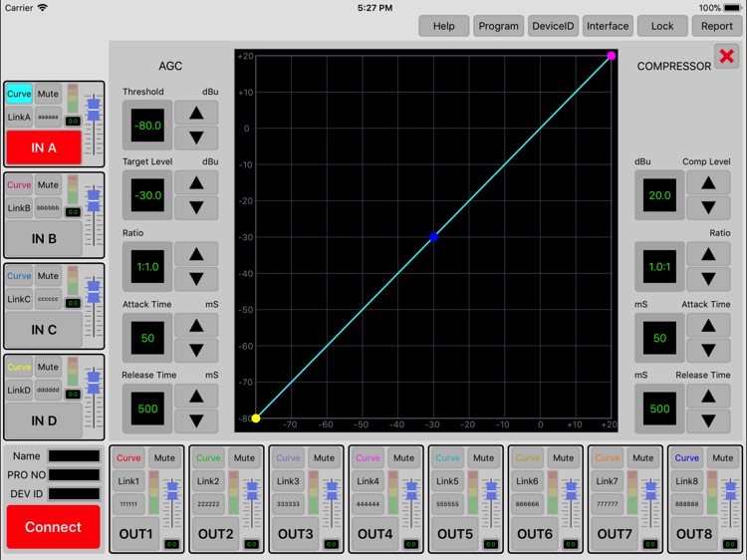Click the IN D fader slider
The image size is (747, 560).
pyautogui.click(x=94, y=383)
